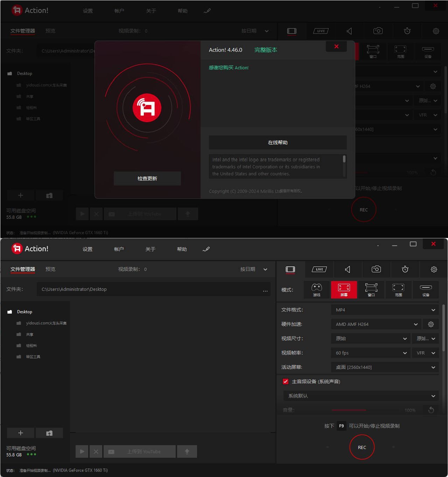Viewport: 448px width, 477px height.
Task: Click the F9 hotkey box
Action: 341,426
